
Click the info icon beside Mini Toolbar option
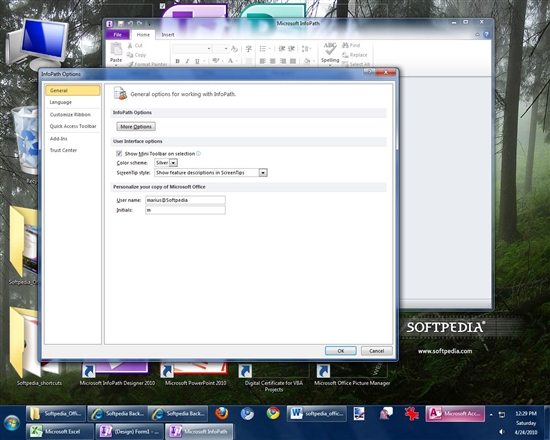pos(198,153)
